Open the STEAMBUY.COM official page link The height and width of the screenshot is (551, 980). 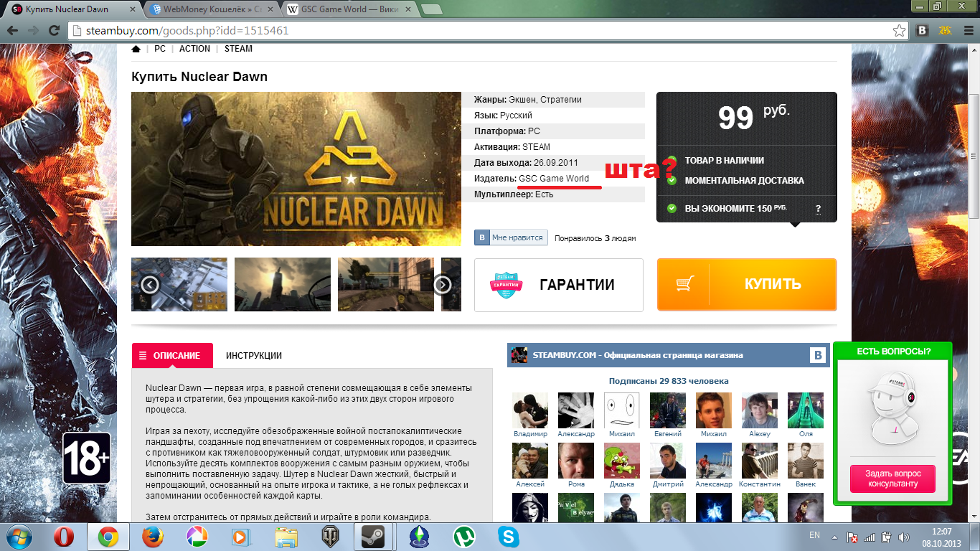(x=638, y=355)
